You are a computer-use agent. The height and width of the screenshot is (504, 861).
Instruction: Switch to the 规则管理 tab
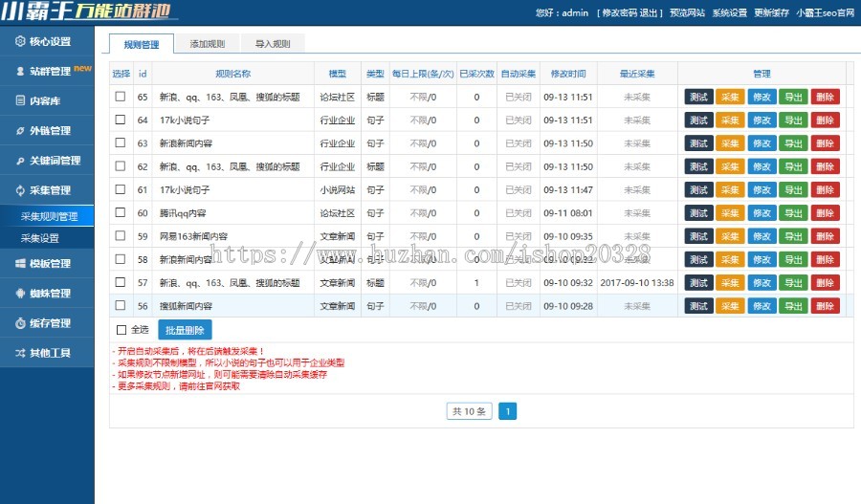[142, 44]
